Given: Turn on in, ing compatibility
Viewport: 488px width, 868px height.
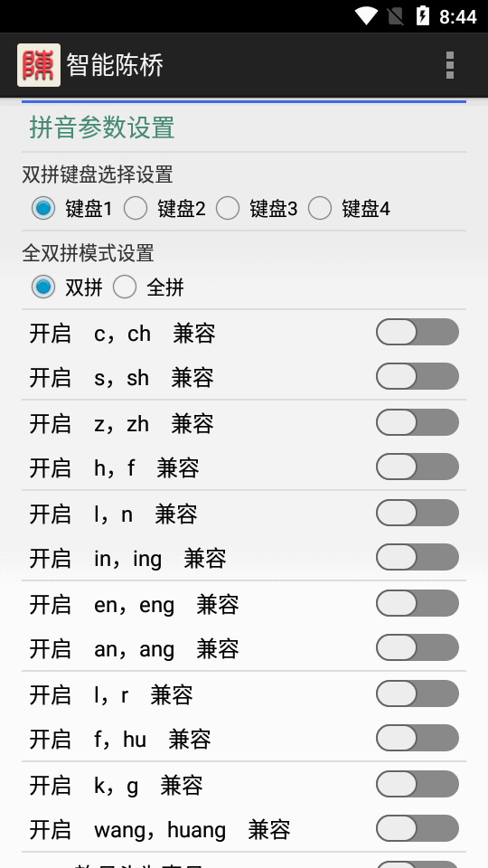Looking at the screenshot, I should click(x=418, y=558).
